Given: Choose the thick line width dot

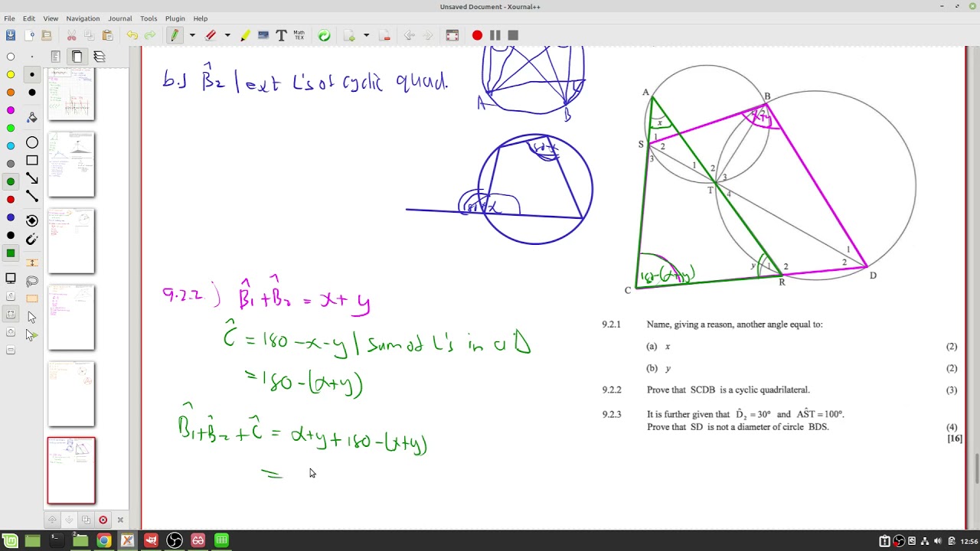Looking at the screenshot, I should [32, 93].
